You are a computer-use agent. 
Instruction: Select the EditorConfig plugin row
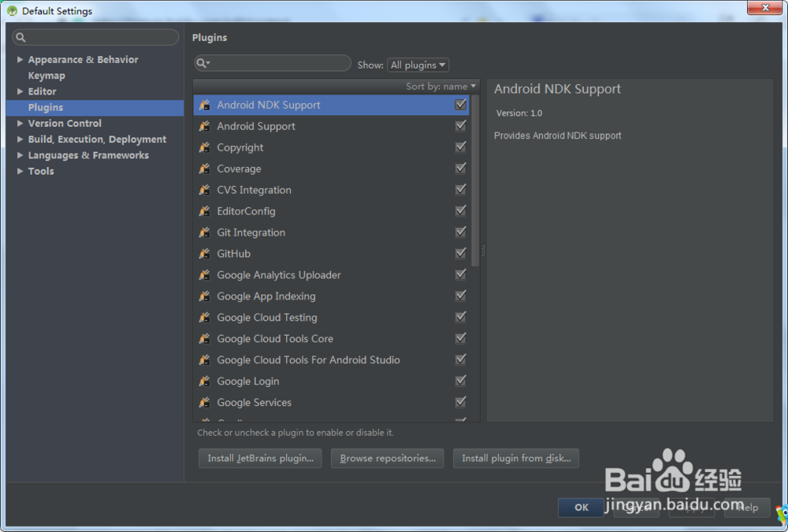332,211
